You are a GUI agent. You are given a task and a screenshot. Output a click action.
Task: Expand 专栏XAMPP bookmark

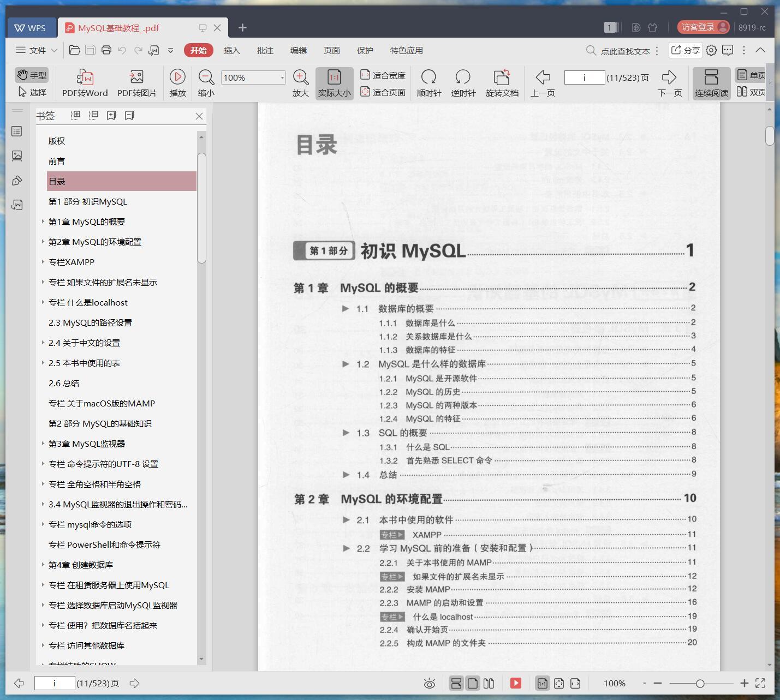(x=43, y=262)
